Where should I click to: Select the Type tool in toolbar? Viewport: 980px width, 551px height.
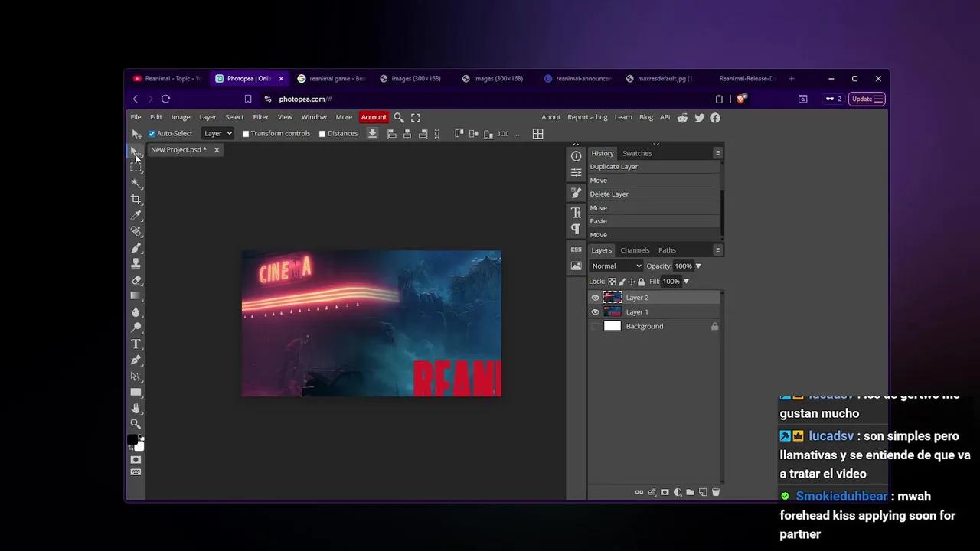(x=136, y=344)
